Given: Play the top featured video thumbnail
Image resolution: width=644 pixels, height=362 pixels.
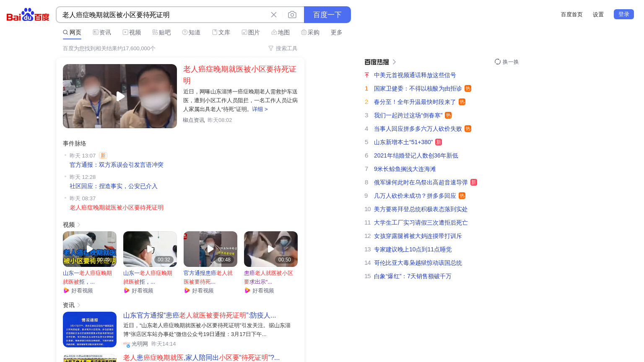Looking at the screenshot, I should [x=120, y=96].
